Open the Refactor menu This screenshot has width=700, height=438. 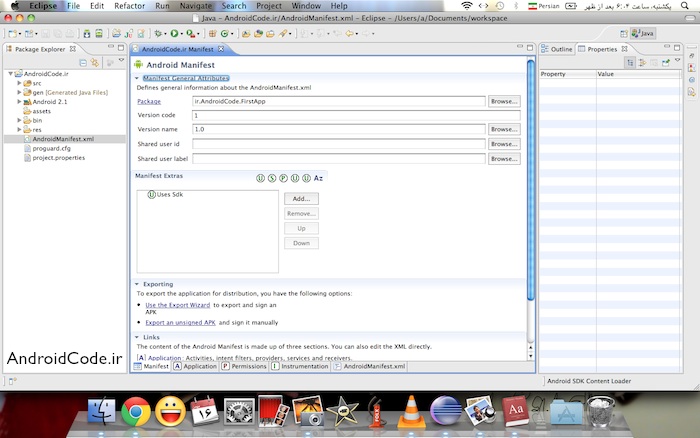click(x=129, y=6)
